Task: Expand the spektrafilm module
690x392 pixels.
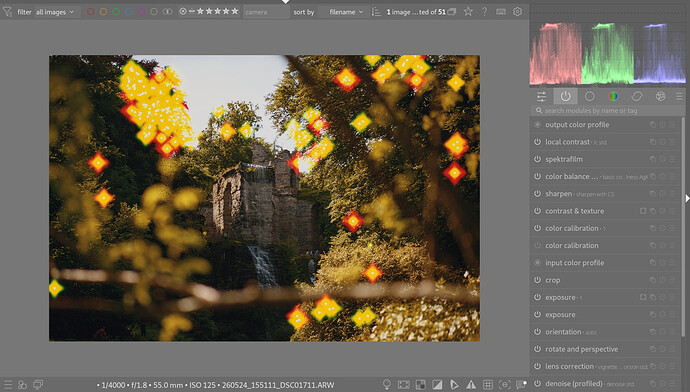Action: [564, 159]
